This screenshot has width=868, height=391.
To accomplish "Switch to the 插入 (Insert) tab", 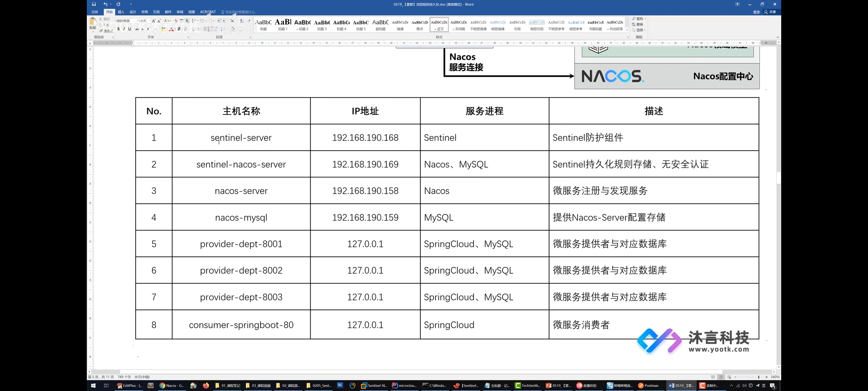I will [121, 12].
